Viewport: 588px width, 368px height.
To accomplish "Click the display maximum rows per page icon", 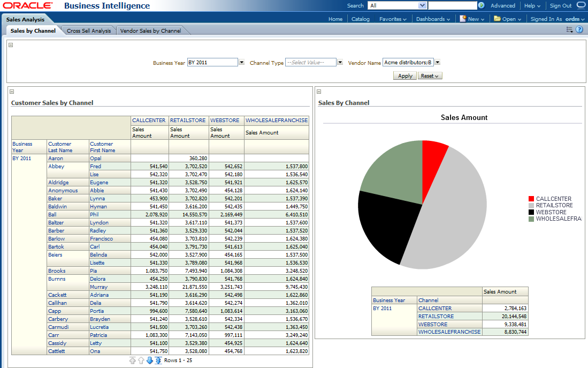I will click(158, 361).
